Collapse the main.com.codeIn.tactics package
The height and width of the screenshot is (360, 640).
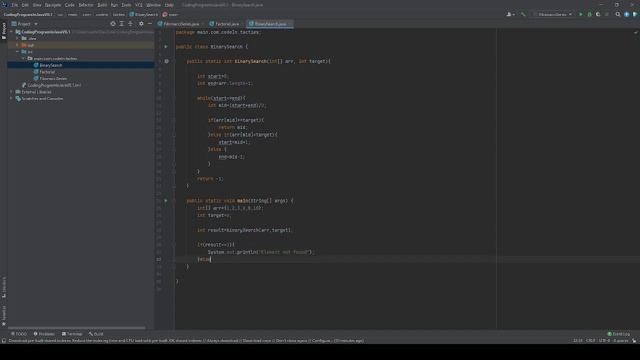click(23, 58)
